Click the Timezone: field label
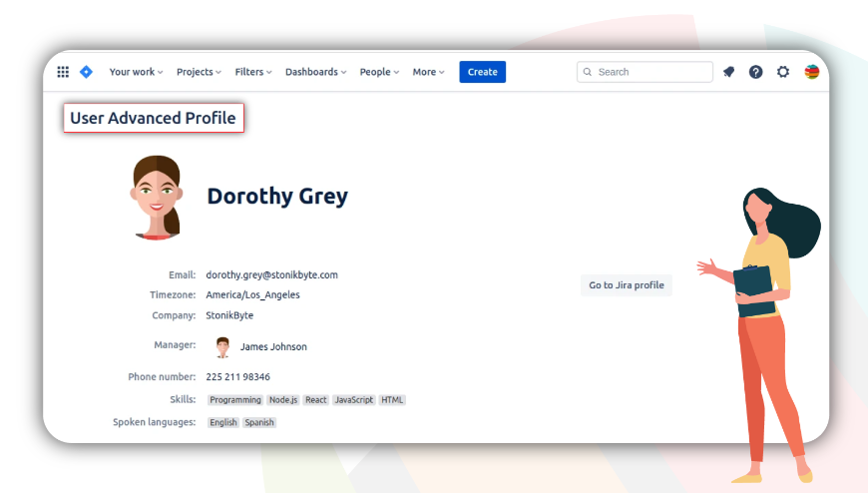 coord(173,294)
